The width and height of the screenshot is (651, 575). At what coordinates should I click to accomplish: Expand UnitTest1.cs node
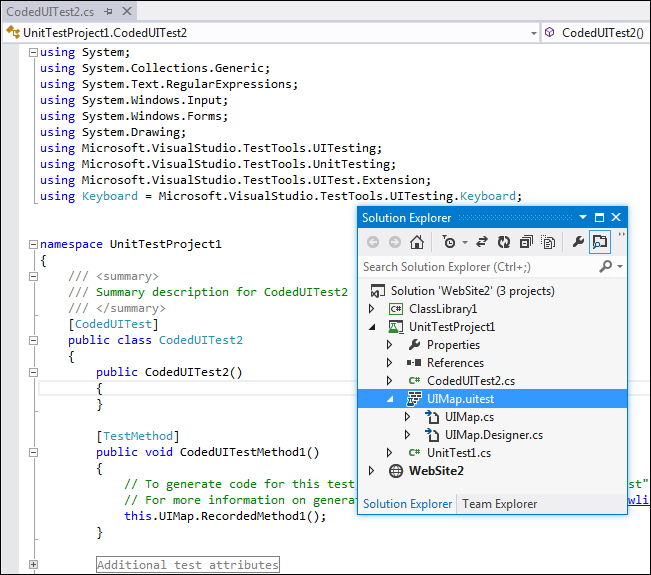point(389,452)
